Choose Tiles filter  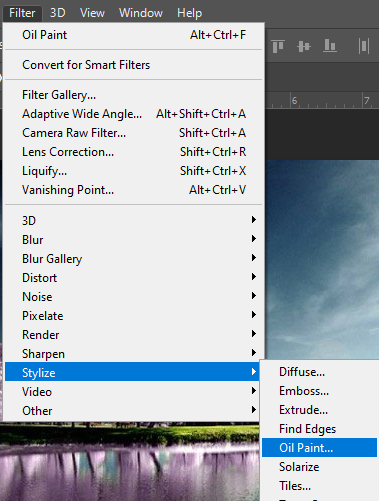[x=320, y=486]
